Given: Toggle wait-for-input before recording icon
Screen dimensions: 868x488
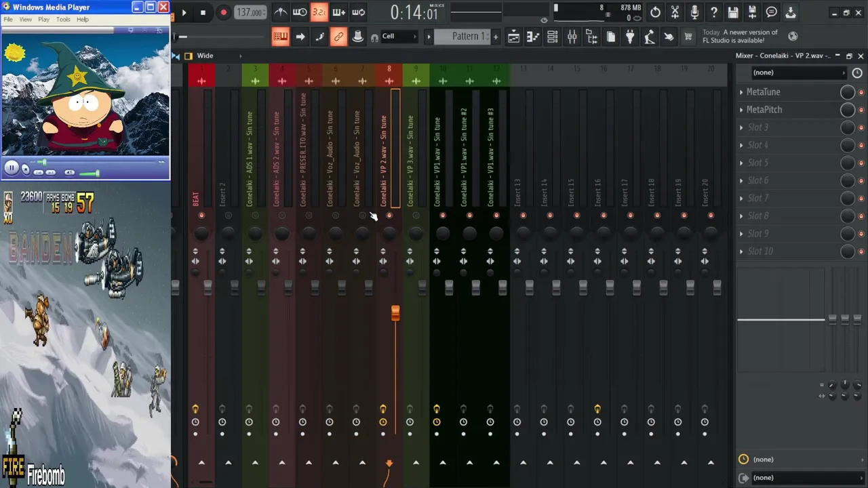Looking at the screenshot, I should [300, 12].
